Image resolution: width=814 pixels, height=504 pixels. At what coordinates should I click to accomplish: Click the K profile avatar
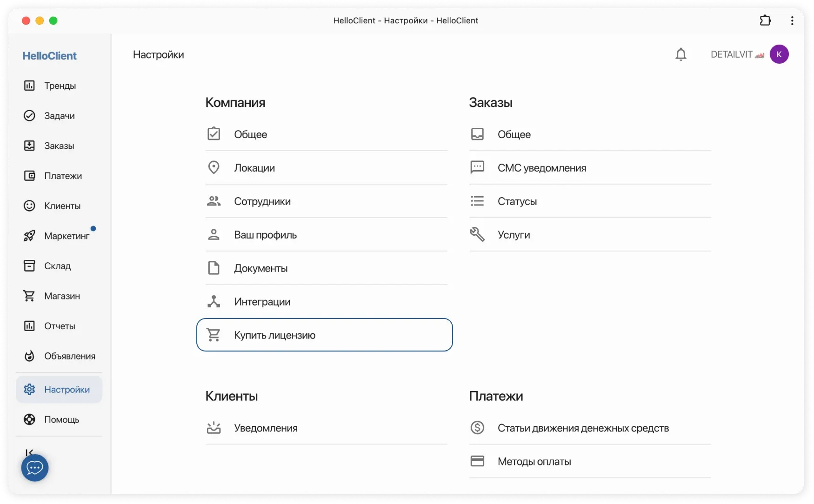pyautogui.click(x=780, y=54)
